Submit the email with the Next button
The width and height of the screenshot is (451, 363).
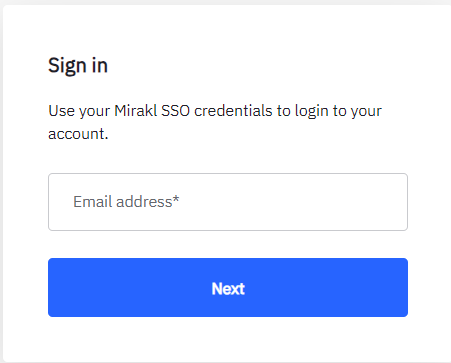point(228,287)
